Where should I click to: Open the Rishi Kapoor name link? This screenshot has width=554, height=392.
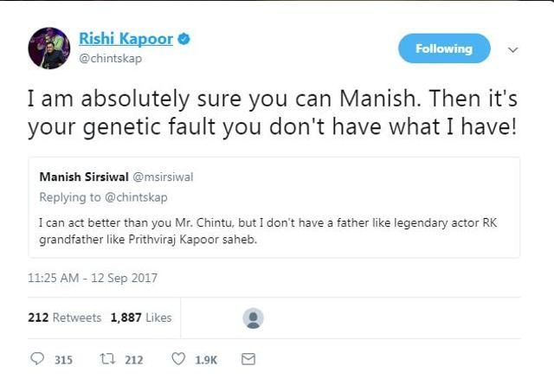click(x=126, y=38)
